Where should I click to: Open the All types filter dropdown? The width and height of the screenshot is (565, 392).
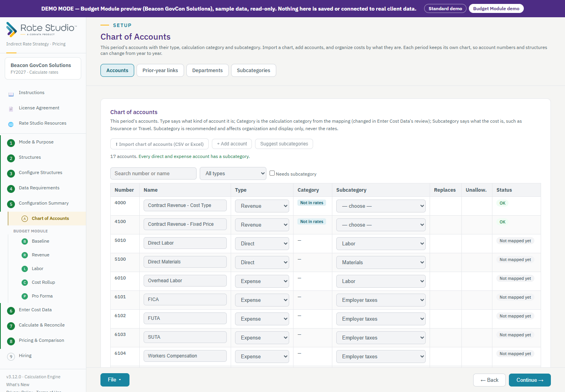(x=233, y=173)
